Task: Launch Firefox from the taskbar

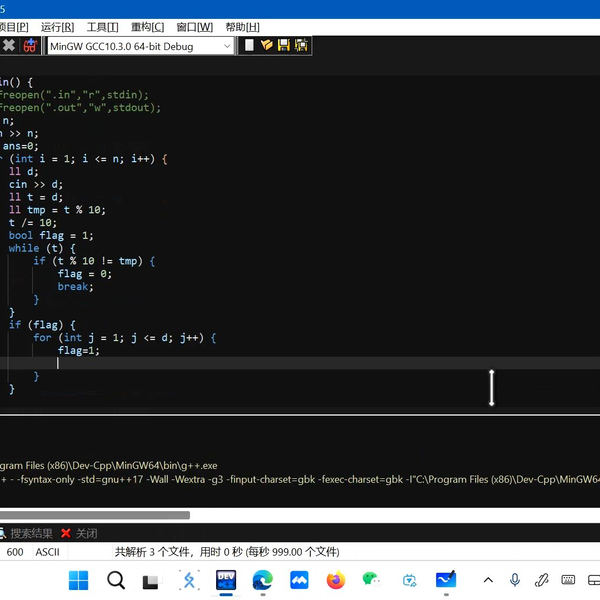Action: (335, 580)
